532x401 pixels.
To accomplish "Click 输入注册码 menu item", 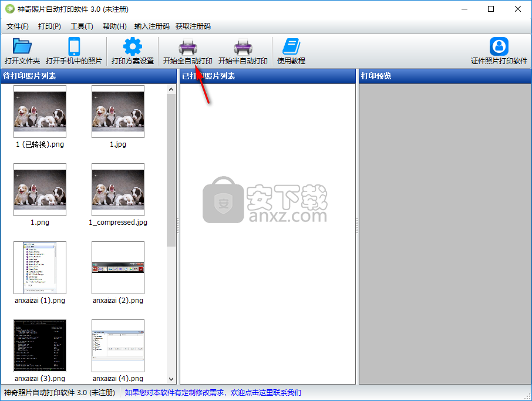I will 151,26.
